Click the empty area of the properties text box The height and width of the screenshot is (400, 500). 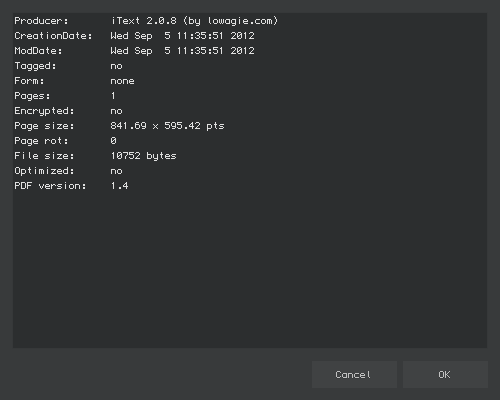(250, 267)
